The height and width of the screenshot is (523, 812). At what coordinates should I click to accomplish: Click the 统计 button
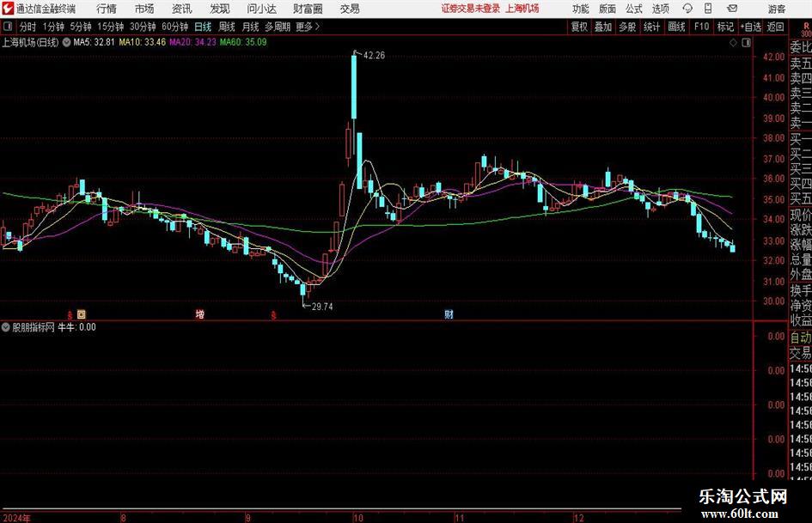(x=651, y=27)
